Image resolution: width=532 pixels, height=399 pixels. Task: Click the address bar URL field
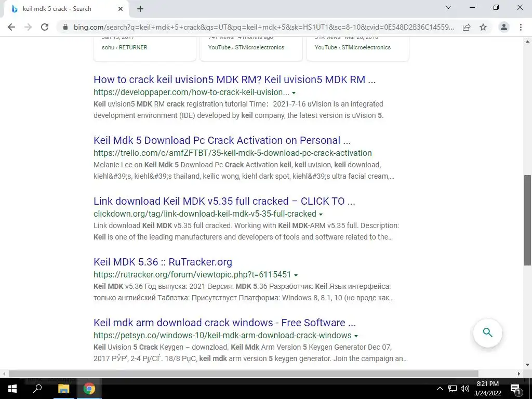(263, 27)
